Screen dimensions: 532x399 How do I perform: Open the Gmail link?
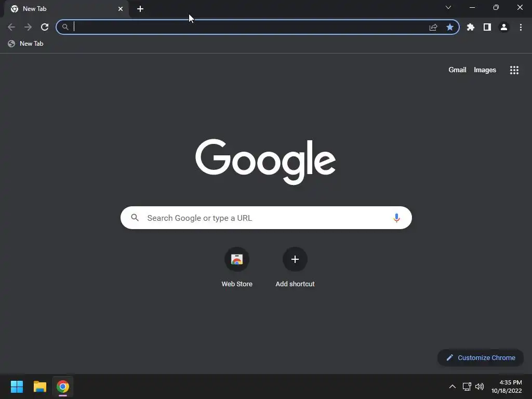[457, 70]
